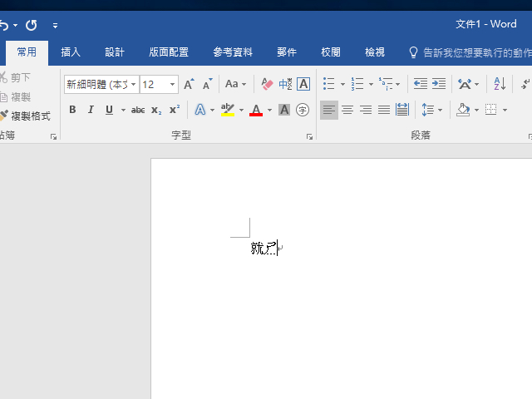Apply yellow text highlight color

(x=228, y=110)
